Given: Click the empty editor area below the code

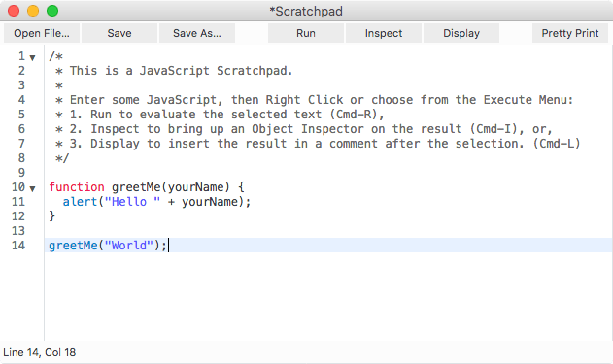Looking at the screenshot, I should pyautogui.click(x=328, y=297).
